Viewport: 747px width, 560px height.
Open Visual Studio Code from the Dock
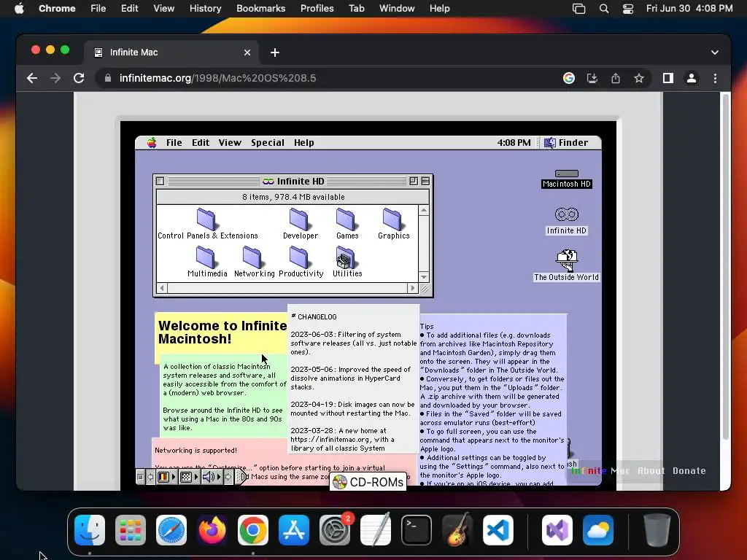[498, 529]
